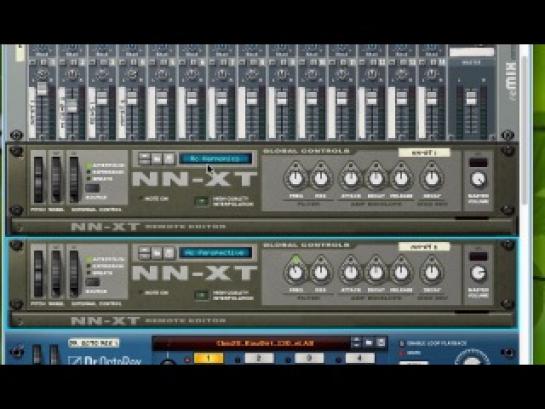Click Filter Freq knob on NN-XT 1

pyautogui.click(x=296, y=178)
